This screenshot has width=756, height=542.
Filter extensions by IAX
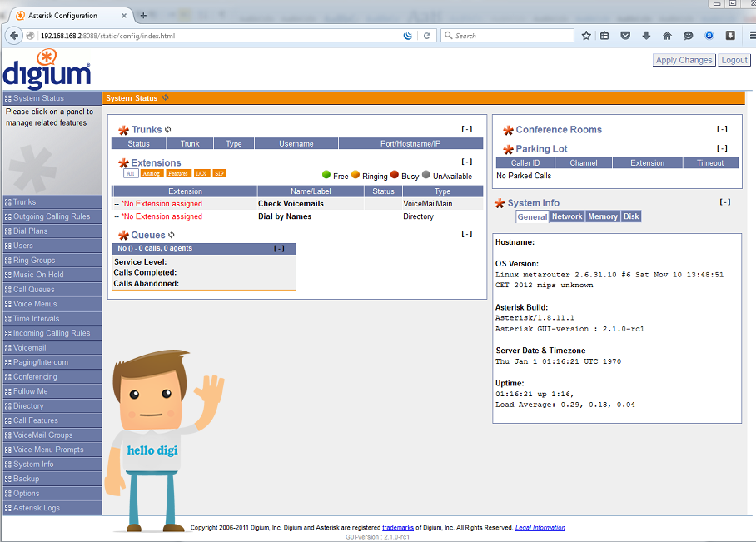coord(201,174)
